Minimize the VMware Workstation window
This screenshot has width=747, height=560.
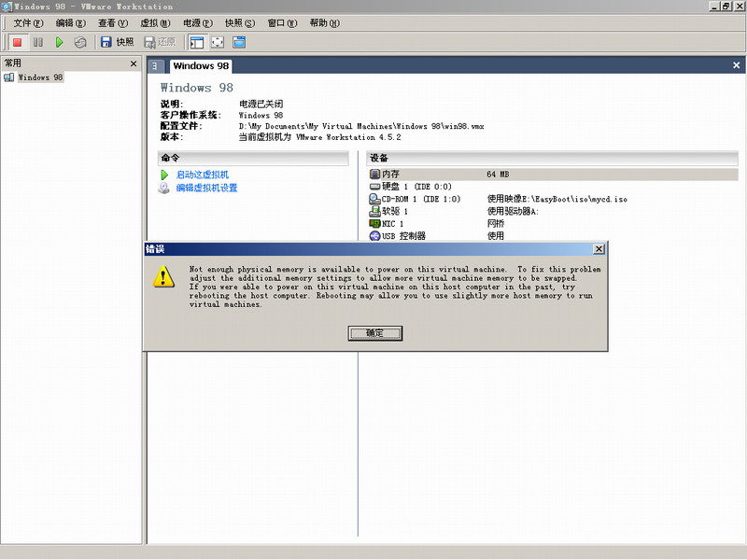pyautogui.click(x=714, y=7)
